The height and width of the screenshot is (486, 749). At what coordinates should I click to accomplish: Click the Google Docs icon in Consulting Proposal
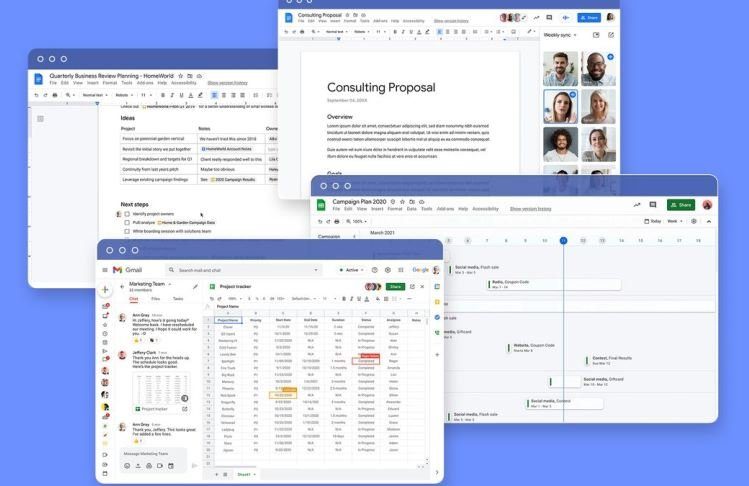[x=289, y=17]
